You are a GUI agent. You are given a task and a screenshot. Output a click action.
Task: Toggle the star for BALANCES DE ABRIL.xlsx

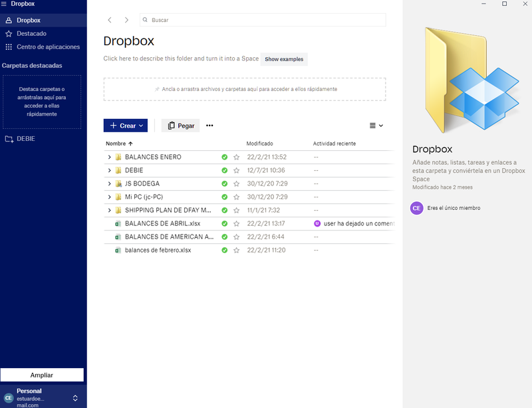pyautogui.click(x=236, y=224)
